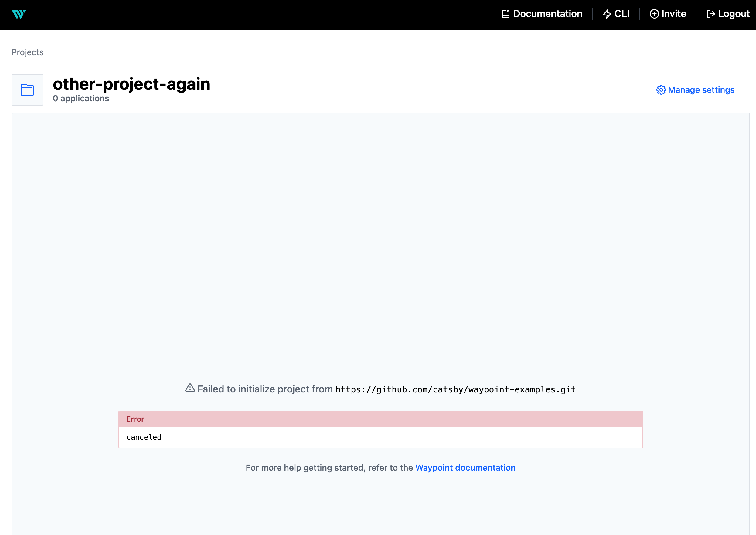Click the Invite plus icon
756x535 pixels.
pos(654,14)
